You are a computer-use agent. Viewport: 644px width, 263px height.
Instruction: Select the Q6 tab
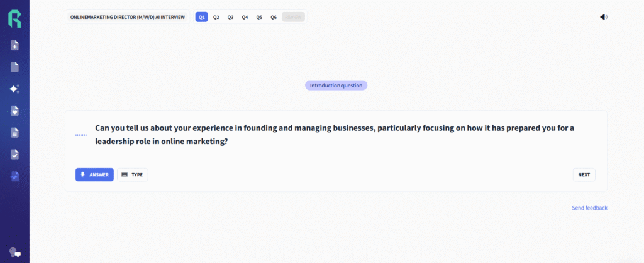pyautogui.click(x=274, y=17)
